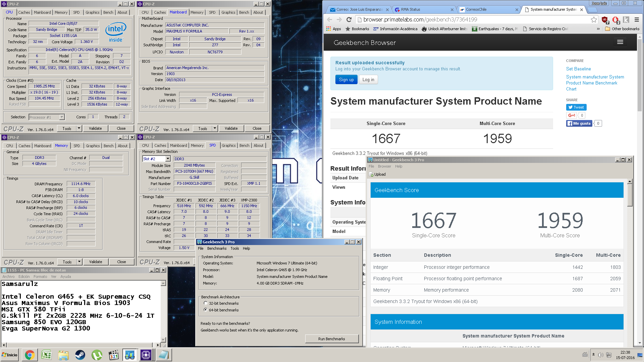The image size is (644, 362).
Task: Toggle the Geekbench Browser hamburger menu
Action: 620,42
